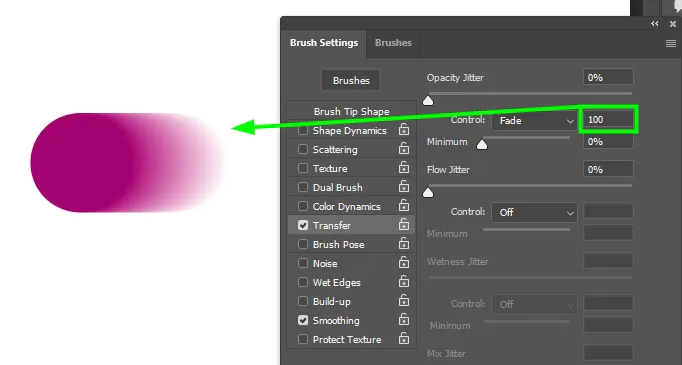Image resolution: width=682 pixels, height=365 pixels.
Task: Collapse the panel with double-arrow icon
Action: 655,24
